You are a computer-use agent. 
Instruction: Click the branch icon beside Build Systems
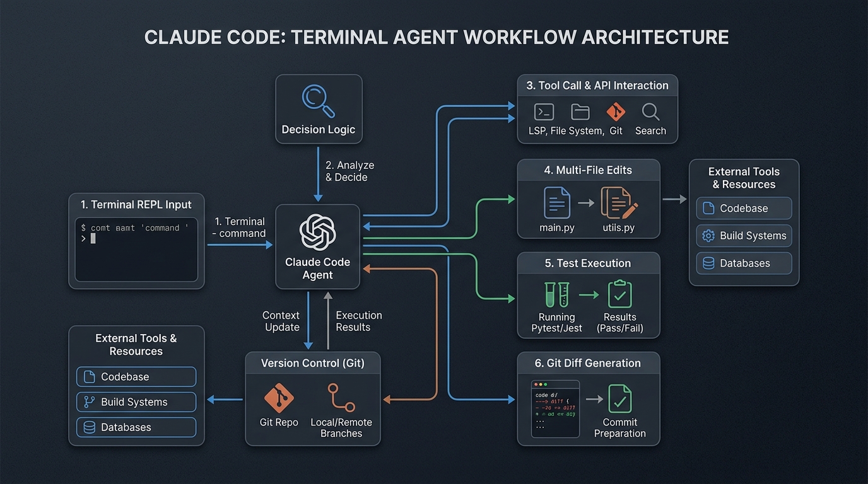pos(89,402)
